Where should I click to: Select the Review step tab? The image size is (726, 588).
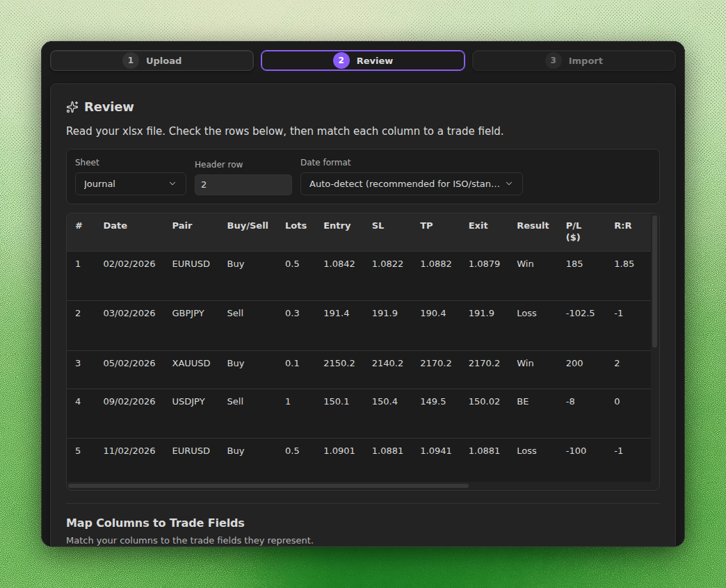363,60
